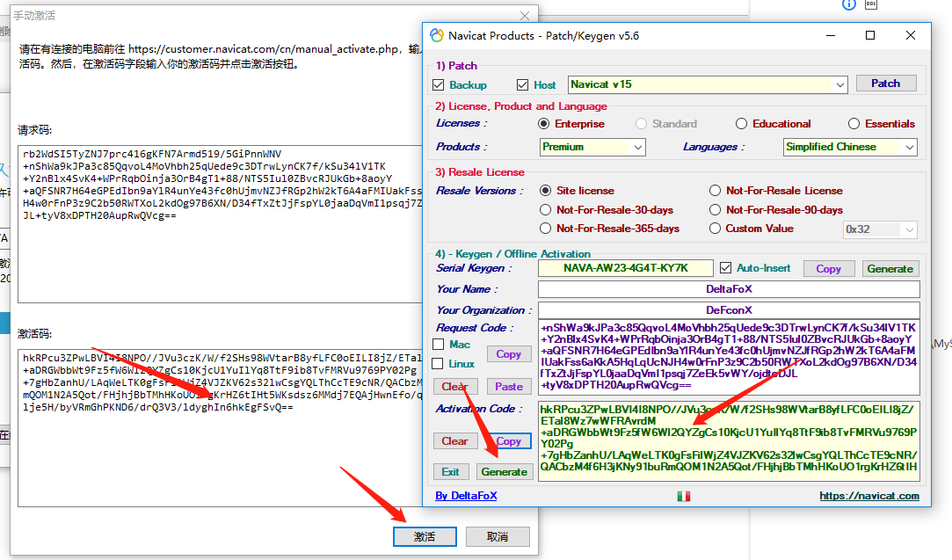952x560 pixels.
Task: Toggle the Host checkbox
Action: tap(522, 85)
